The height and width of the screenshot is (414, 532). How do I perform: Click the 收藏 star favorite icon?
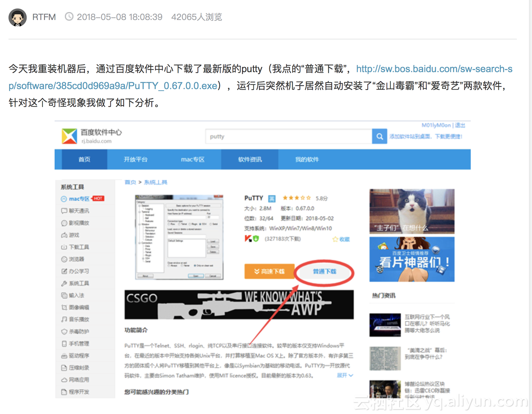click(x=335, y=239)
